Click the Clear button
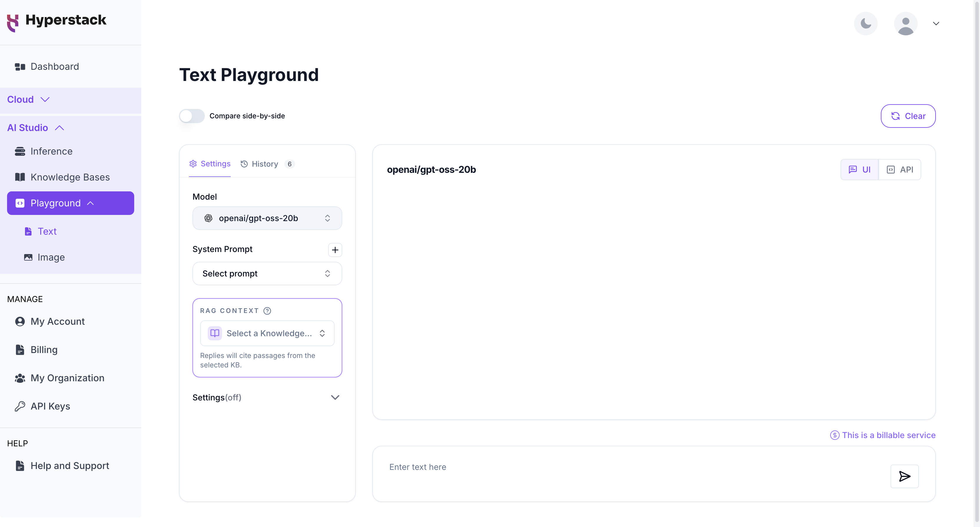Image resolution: width=980 pixels, height=527 pixels. tap(908, 116)
